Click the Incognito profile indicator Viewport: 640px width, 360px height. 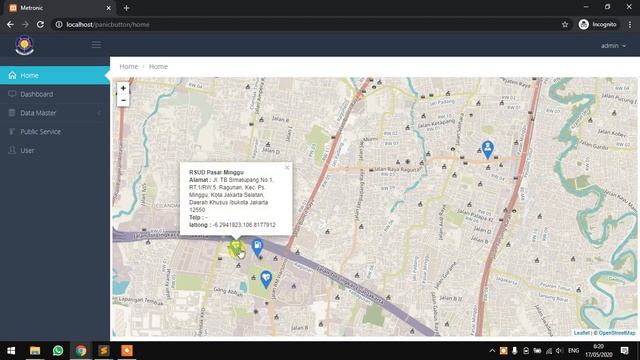coord(598,24)
